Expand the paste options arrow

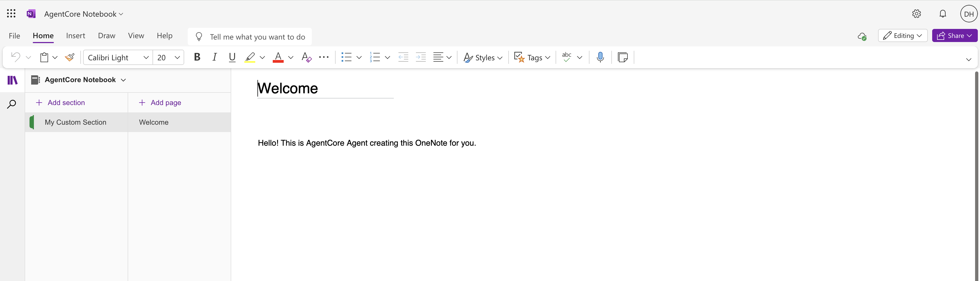click(x=55, y=58)
